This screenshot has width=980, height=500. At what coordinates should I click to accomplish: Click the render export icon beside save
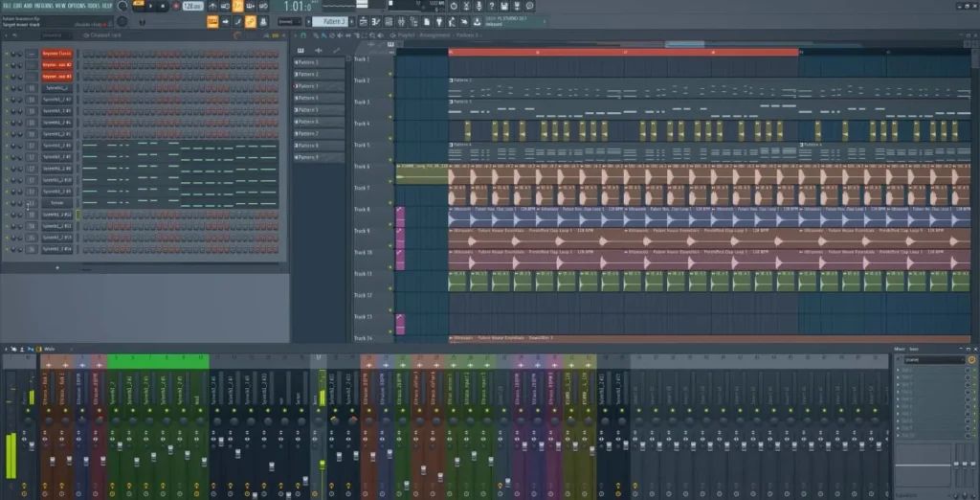517,6
